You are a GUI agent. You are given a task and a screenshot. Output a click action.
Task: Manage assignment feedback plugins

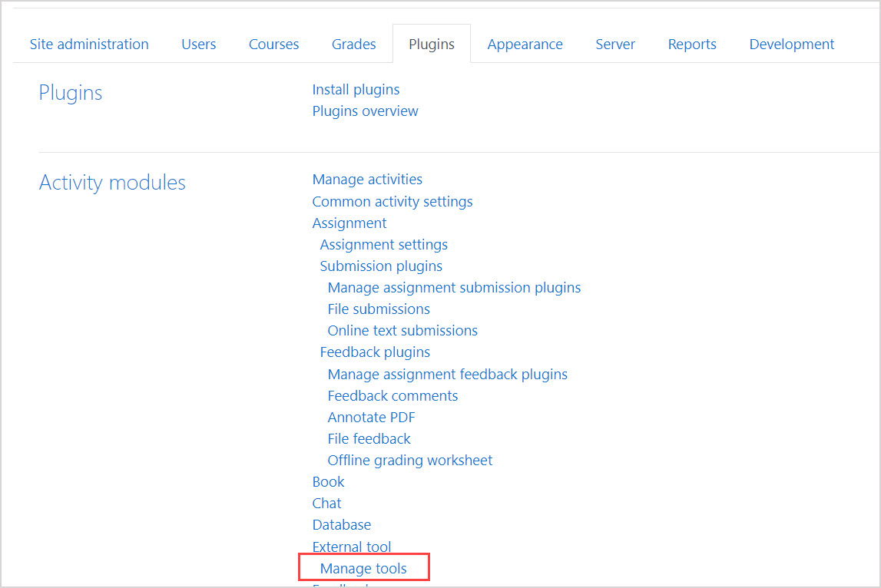coord(448,374)
